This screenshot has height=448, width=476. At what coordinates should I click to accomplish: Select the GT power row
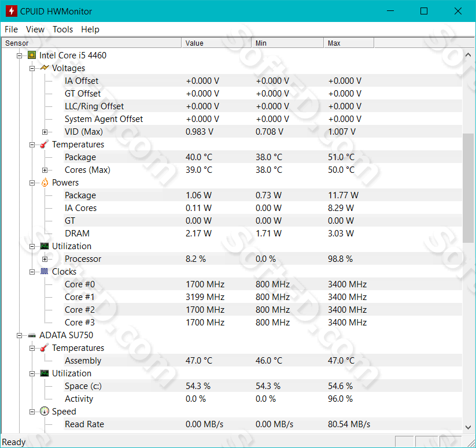[263, 220]
